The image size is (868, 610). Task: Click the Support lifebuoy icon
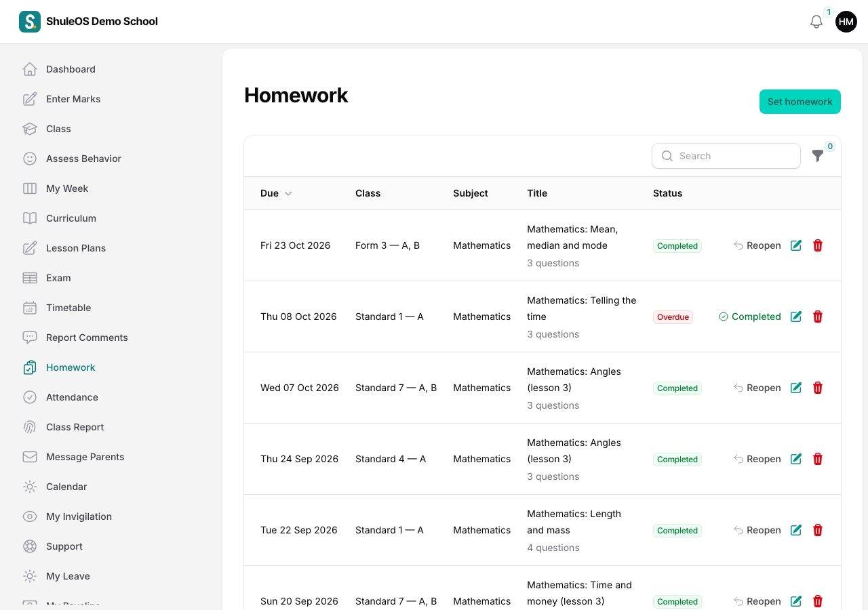[x=30, y=546]
